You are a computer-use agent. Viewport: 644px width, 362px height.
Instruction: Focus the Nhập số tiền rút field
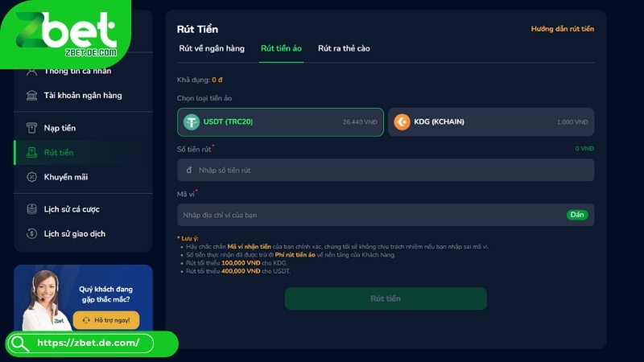coord(386,170)
